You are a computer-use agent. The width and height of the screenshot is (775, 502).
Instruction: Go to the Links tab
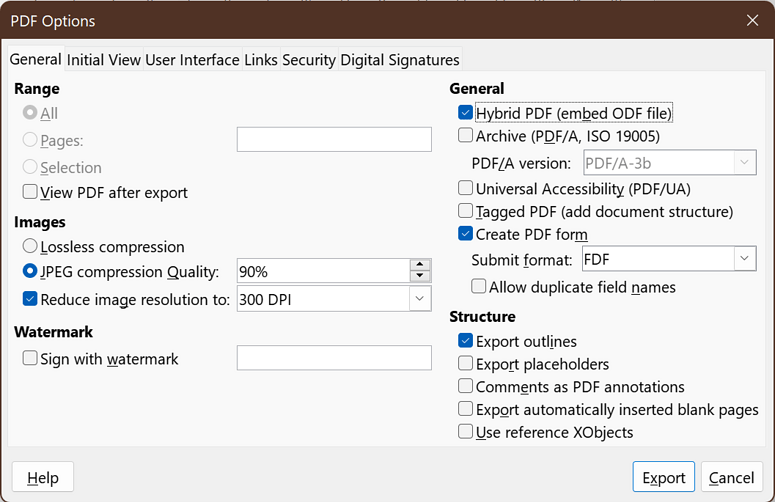(261, 60)
